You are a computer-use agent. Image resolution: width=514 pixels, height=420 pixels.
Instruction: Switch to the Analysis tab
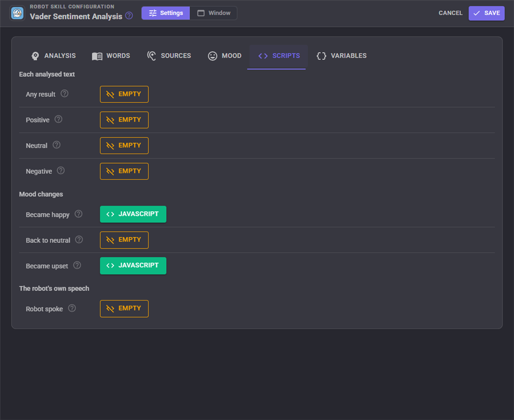pos(53,56)
